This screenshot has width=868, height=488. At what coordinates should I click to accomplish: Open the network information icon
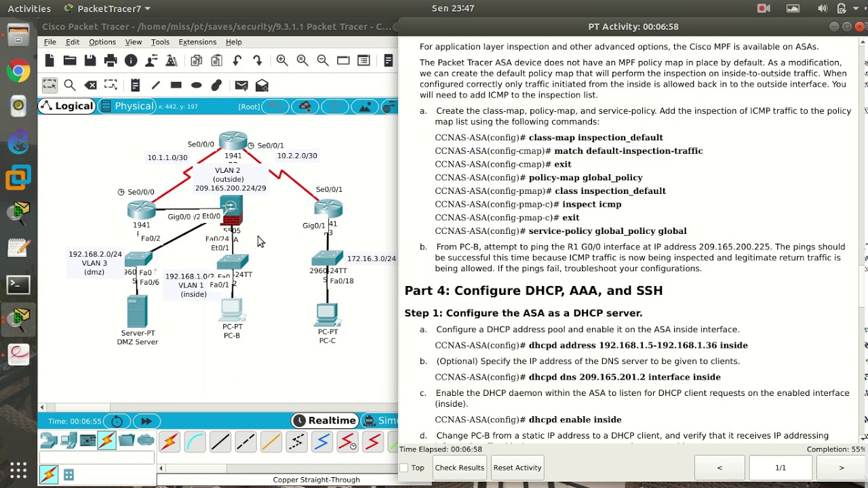[x=131, y=61]
